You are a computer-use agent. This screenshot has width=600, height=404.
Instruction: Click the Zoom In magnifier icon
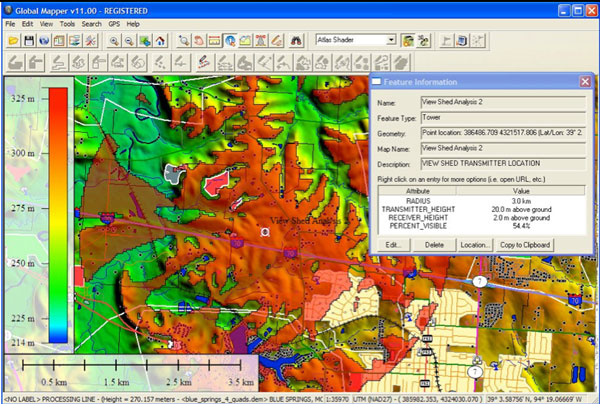(x=114, y=41)
